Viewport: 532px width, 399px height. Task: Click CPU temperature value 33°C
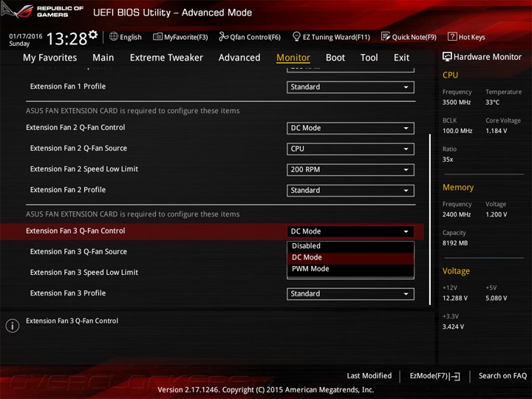tap(492, 103)
